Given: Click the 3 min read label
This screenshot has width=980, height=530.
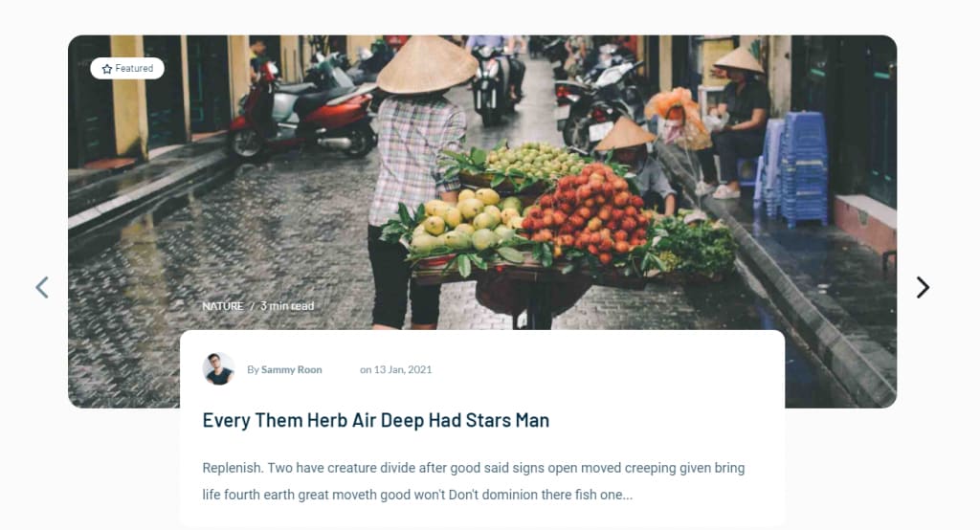Looking at the screenshot, I should 287,305.
